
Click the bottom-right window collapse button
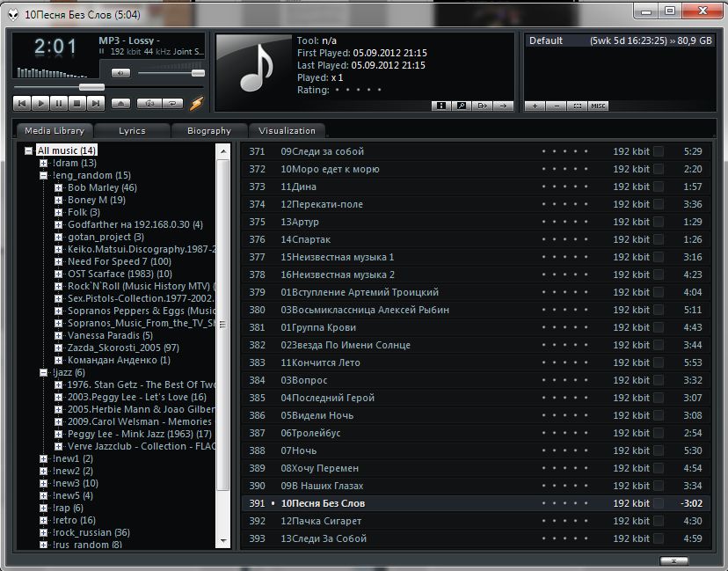tap(673, 560)
